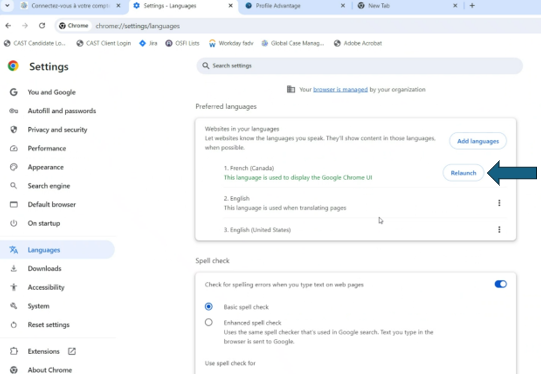Open You and Google settings
Viewport: 541px width, 374px height.
point(51,92)
